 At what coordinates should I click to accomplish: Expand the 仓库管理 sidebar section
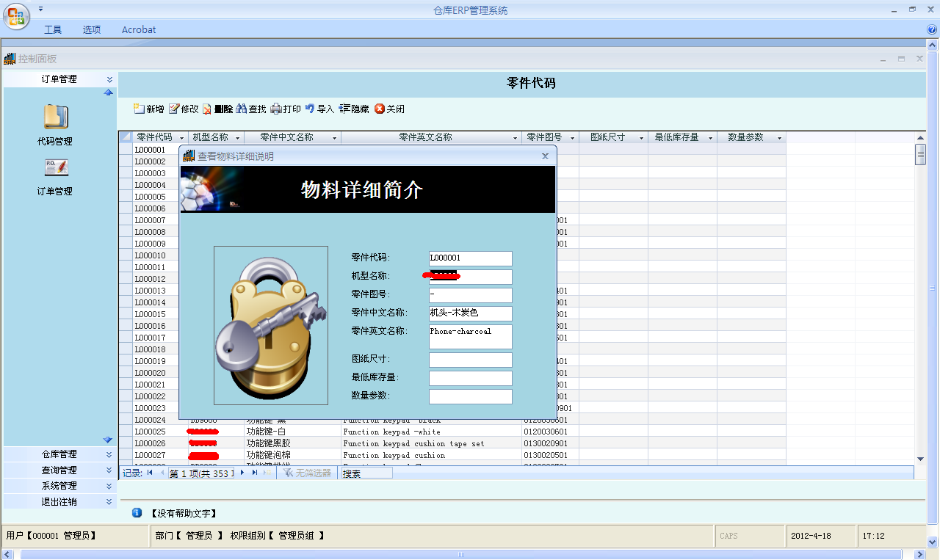pyautogui.click(x=109, y=454)
